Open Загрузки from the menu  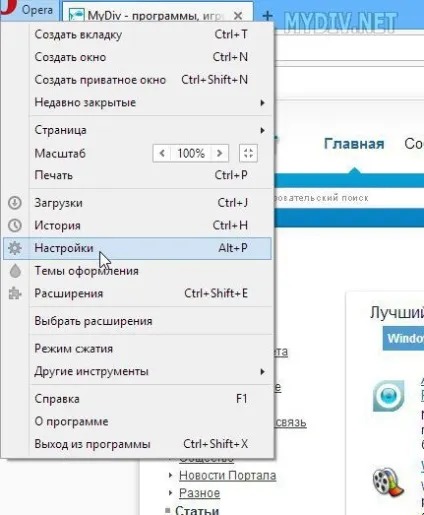(138, 203)
